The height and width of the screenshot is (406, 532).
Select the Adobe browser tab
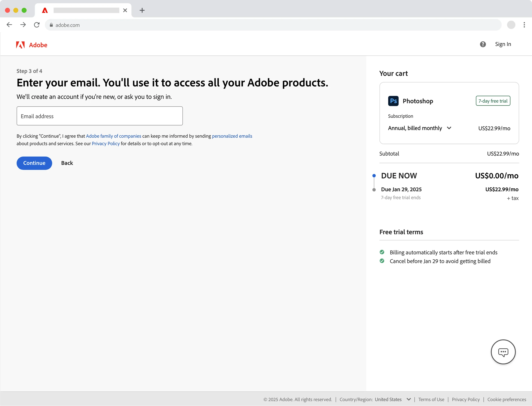(83, 10)
